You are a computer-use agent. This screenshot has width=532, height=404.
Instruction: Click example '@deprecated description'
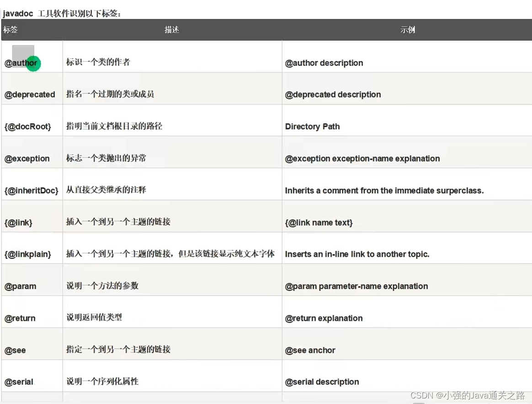333,94
